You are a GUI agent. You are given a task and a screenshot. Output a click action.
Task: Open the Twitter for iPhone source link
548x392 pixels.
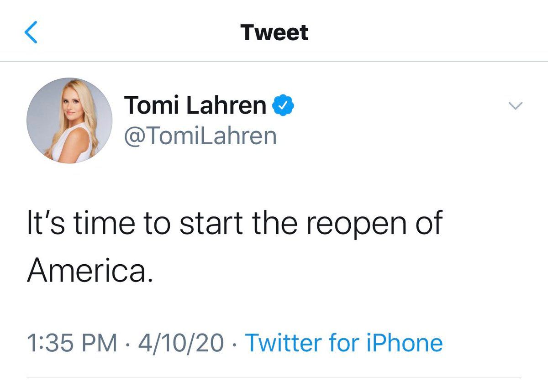[344, 343]
